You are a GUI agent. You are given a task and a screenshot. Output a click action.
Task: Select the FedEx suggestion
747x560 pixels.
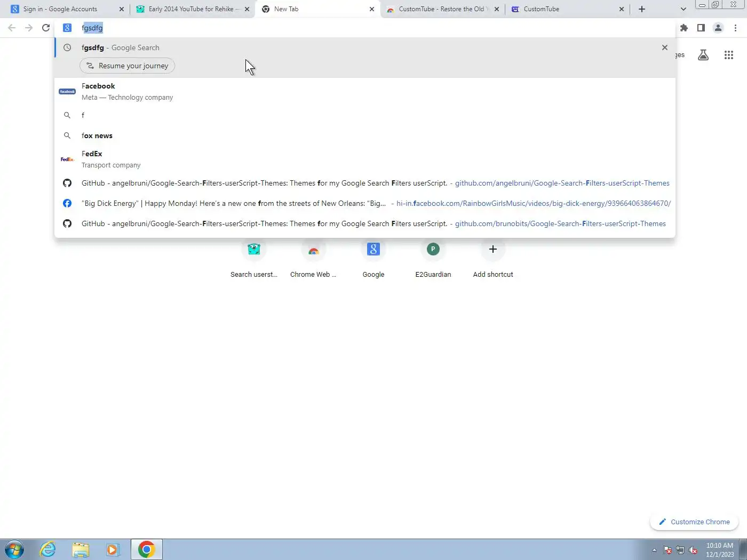[365, 159]
